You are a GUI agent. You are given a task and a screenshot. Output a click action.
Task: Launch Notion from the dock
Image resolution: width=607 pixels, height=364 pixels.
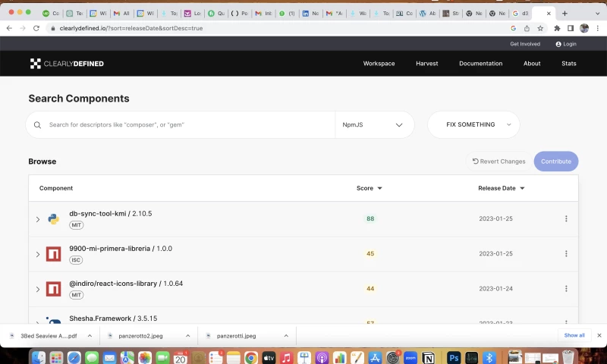coord(429,358)
